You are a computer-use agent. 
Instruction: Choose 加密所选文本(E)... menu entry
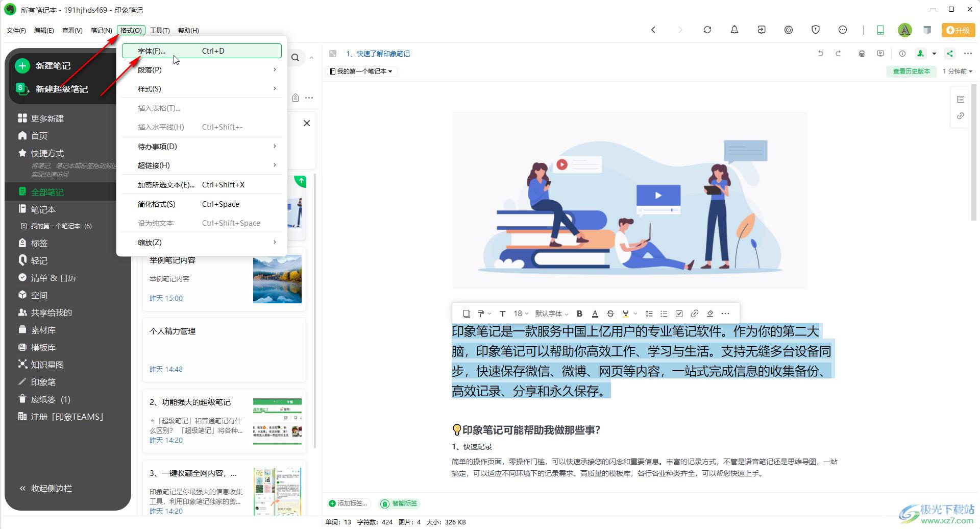(202, 185)
